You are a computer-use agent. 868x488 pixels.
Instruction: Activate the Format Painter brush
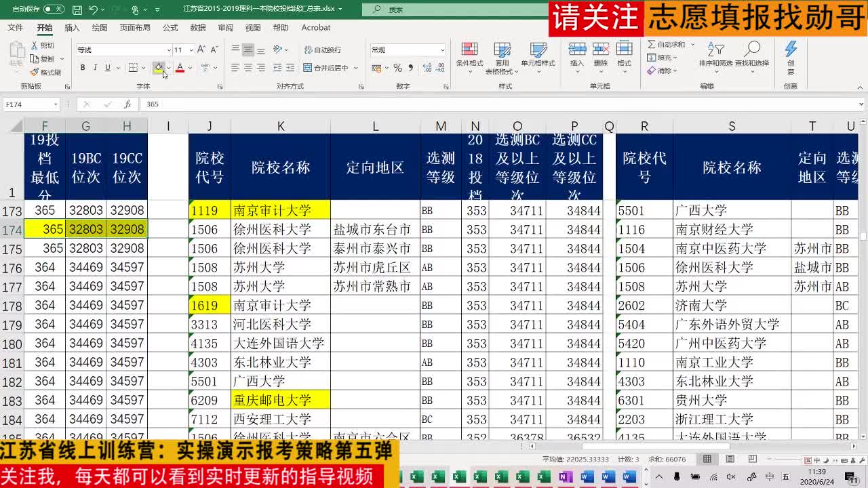click(x=35, y=72)
